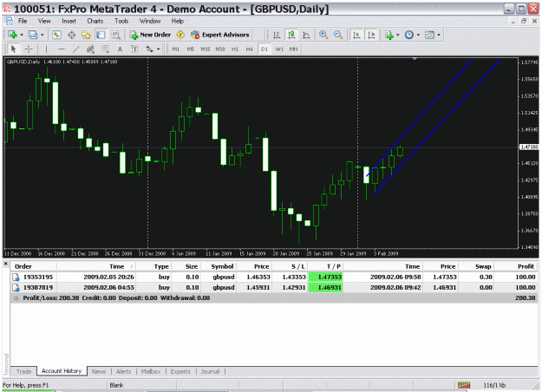The image size is (542, 392).
Task: Open the Help menu
Action: pos(177,21)
